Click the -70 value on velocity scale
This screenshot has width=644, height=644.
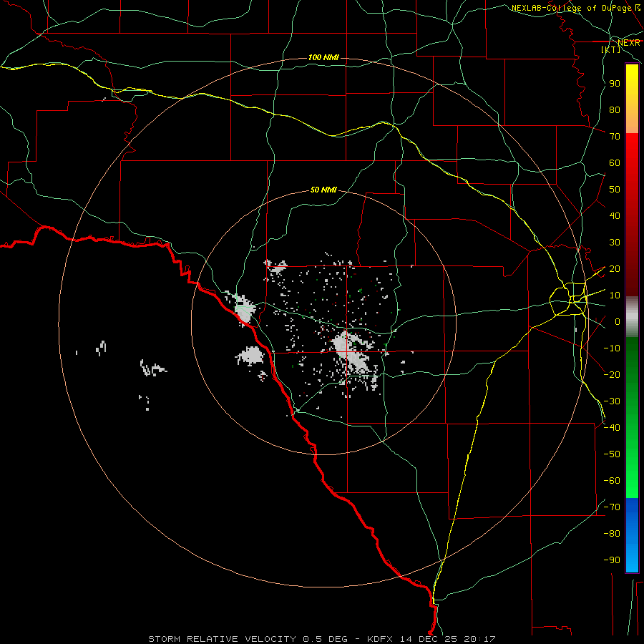click(612, 507)
